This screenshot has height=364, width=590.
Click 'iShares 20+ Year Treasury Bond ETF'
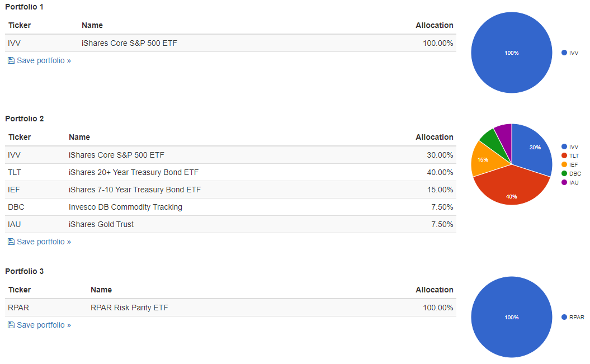click(134, 172)
